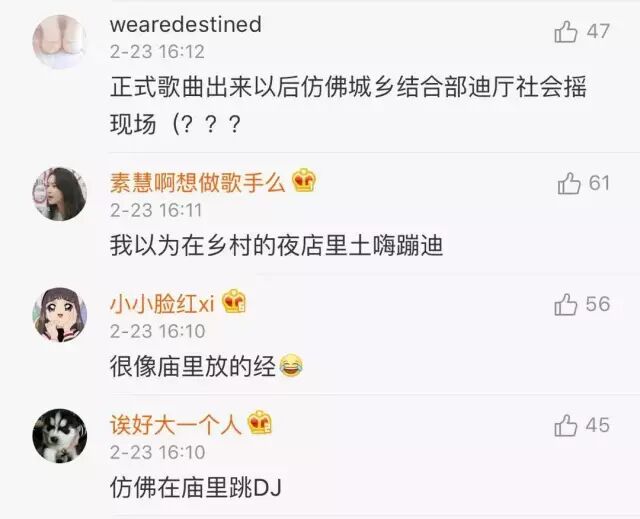Open the avatar of 素慧啊想做歌手么
The width and height of the screenshot is (640, 519).
pyautogui.click(x=60, y=194)
